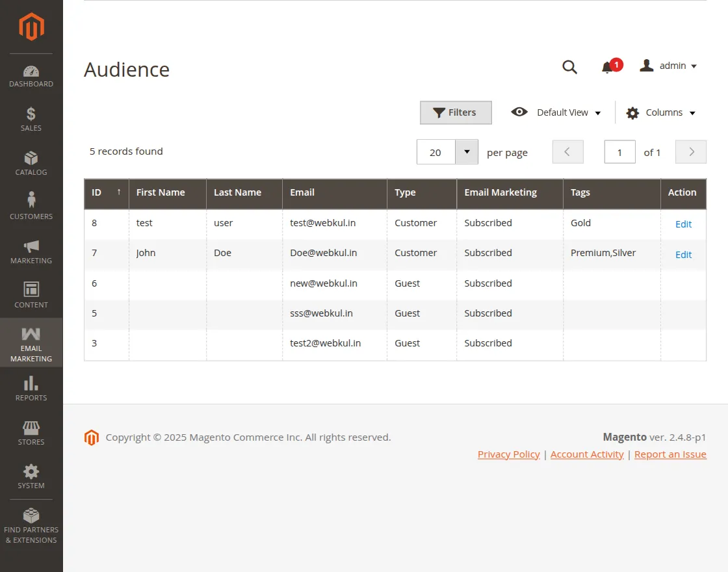Open the Privacy Policy link
728x572 pixels.
(x=508, y=454)
